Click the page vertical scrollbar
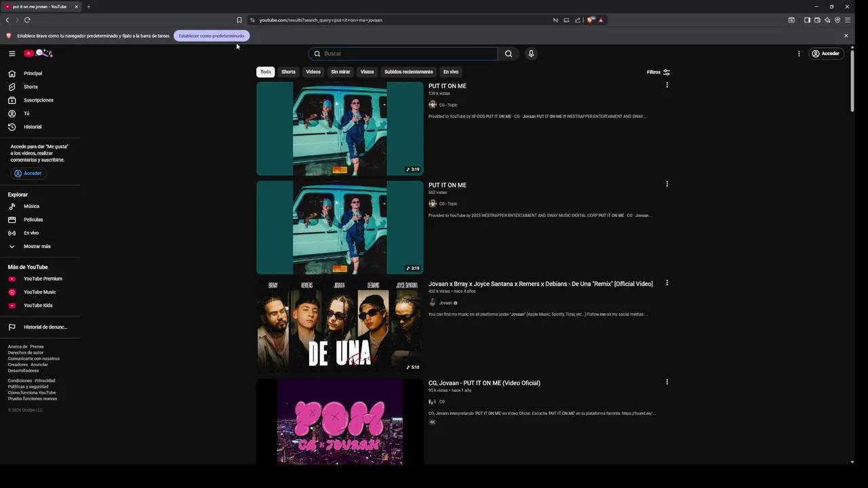The image size is (868, 488). pyautogui.click(x=852, y=81)
